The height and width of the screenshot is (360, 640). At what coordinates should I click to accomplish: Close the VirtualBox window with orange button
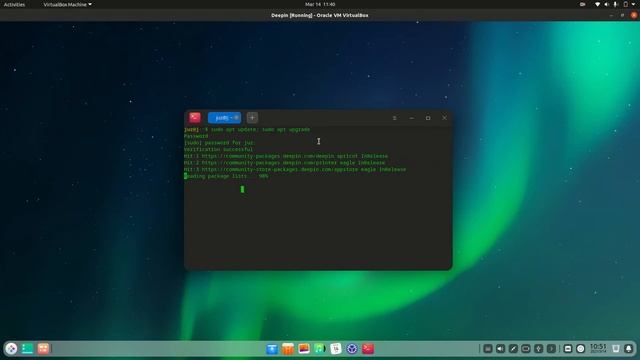(634, 15)
